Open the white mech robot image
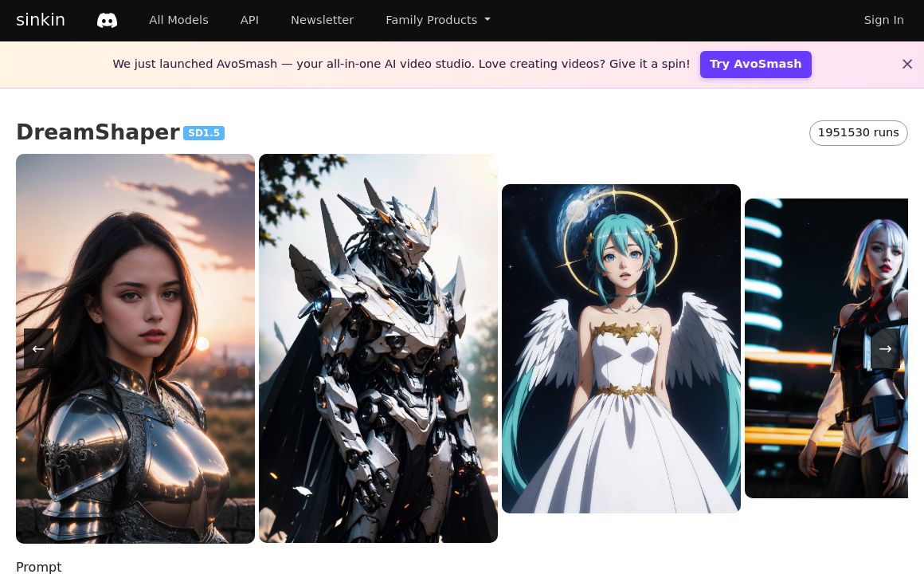The image size is (924, 574). click(x=378, y=348)
